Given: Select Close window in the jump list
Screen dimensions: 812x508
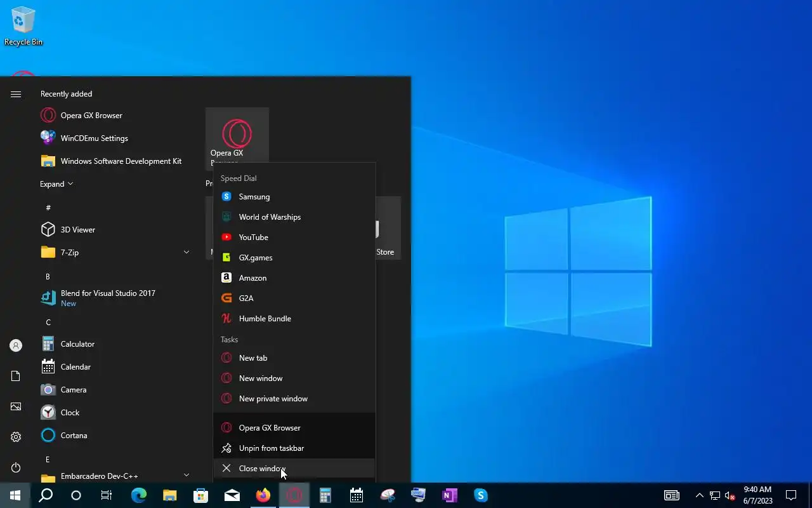Looking at the screenshot, I should click(294, 469).
